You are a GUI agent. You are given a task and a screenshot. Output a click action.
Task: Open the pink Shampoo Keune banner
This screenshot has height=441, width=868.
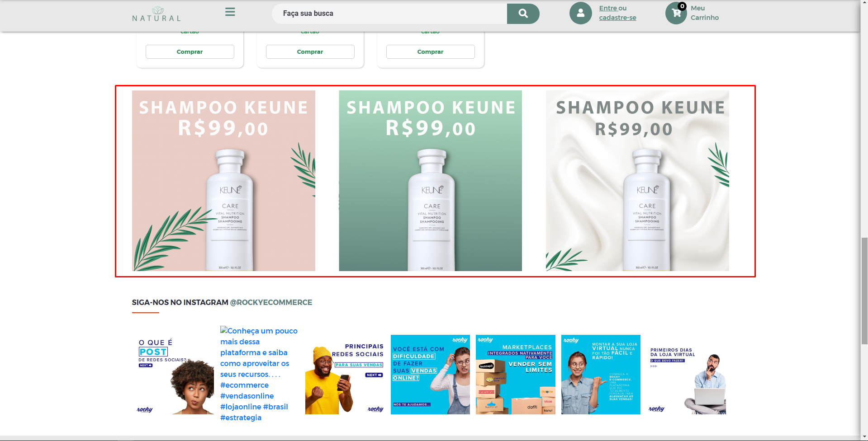click(x=223, y=181)
